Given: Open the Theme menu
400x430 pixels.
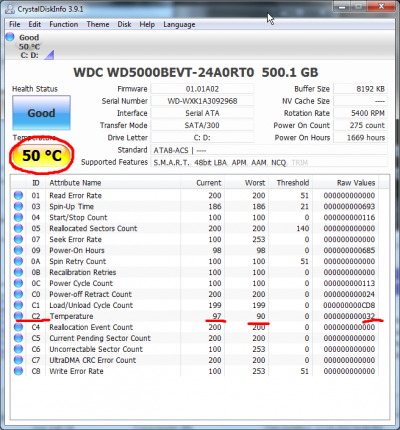Looking at the screenshot, I should pos(98,24).
